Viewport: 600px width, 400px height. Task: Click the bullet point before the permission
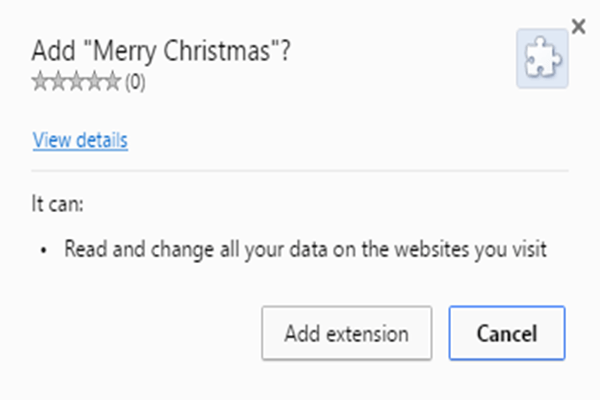(x=45, y=250)
